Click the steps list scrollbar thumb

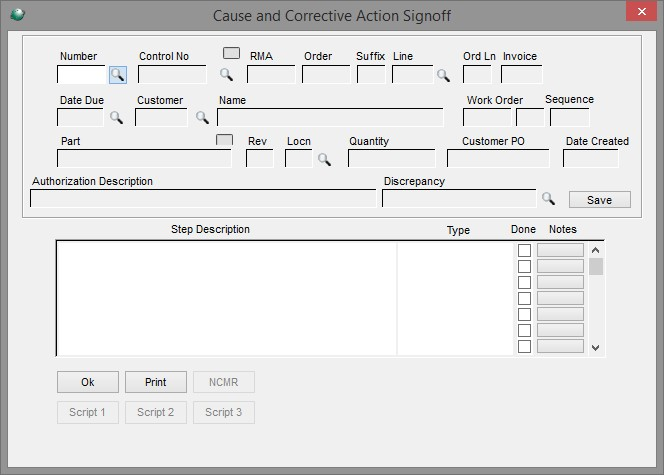tap(596, 267)
